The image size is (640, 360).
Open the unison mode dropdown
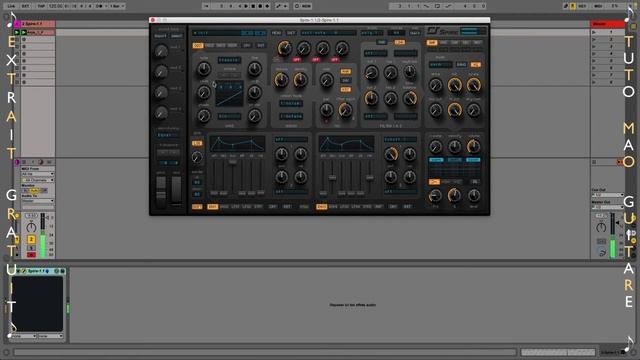[291, 103]
